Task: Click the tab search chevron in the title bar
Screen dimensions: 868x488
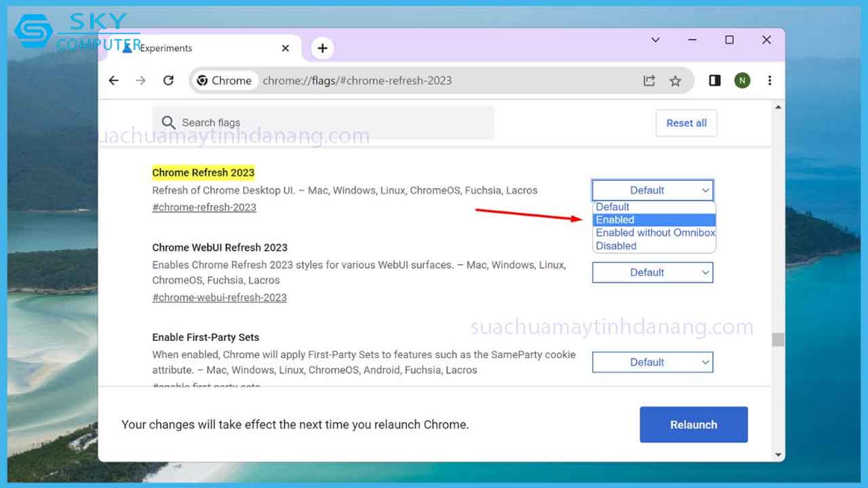Action: tap(656, 40)
